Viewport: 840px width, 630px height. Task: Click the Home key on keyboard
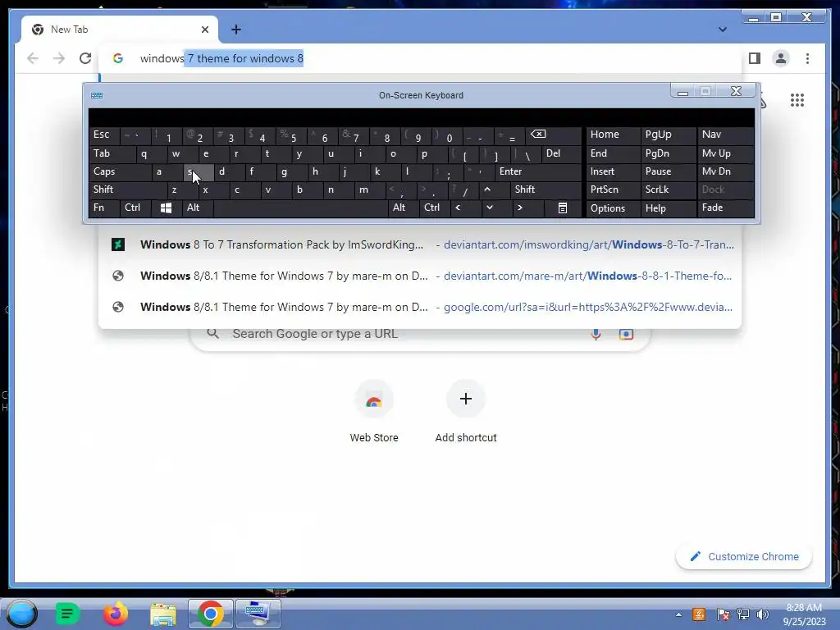click(x=613, y=135)
